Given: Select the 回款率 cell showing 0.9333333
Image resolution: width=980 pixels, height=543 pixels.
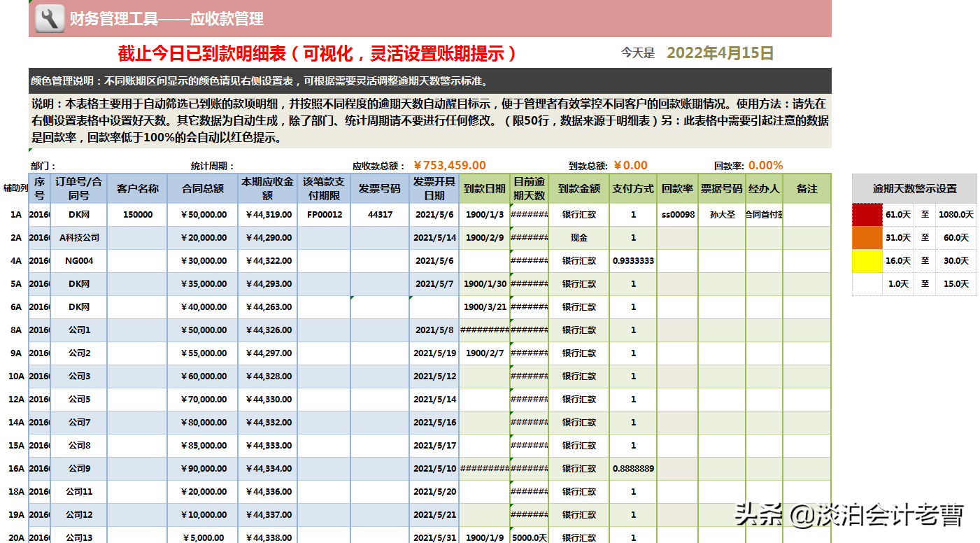Looking at the screenshot, I should [632, 260].
